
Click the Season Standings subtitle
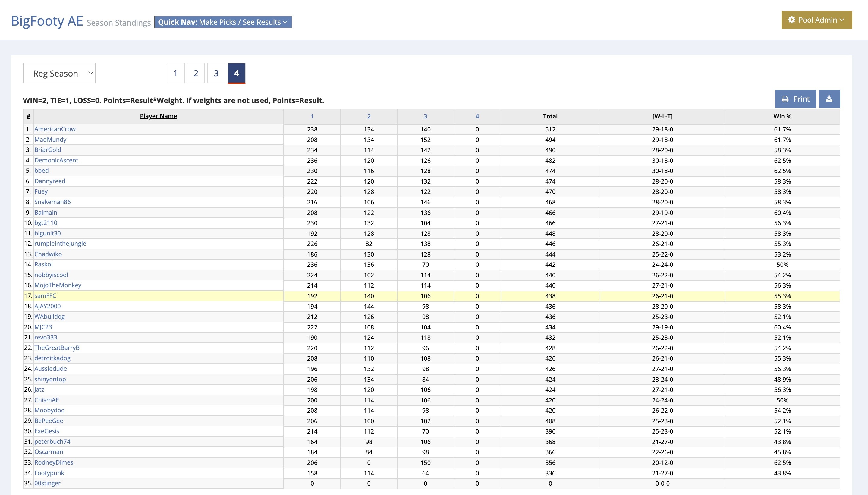click(x=119, y=23)
